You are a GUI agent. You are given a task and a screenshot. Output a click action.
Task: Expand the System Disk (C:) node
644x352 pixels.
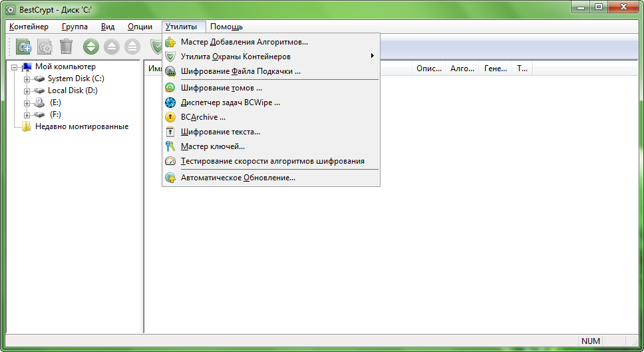tap(27, 79)
